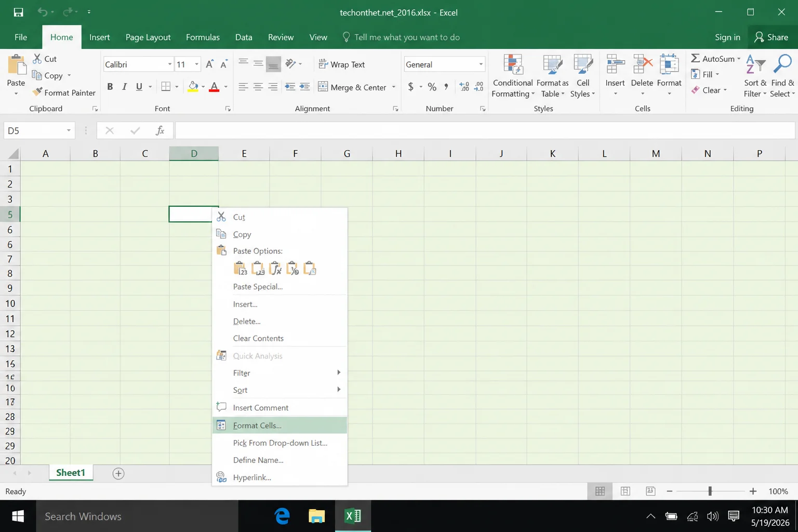Open General number format dropdown

(x=481, y=64)
